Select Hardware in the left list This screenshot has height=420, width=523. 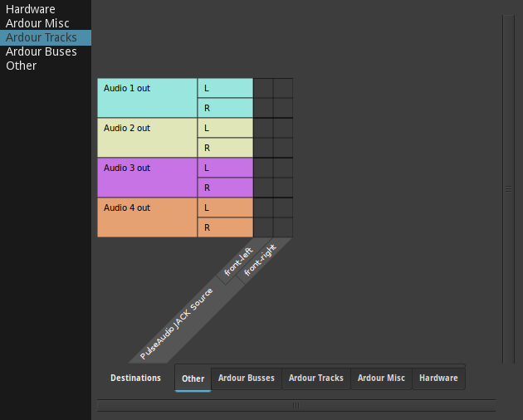pos(31,9)
